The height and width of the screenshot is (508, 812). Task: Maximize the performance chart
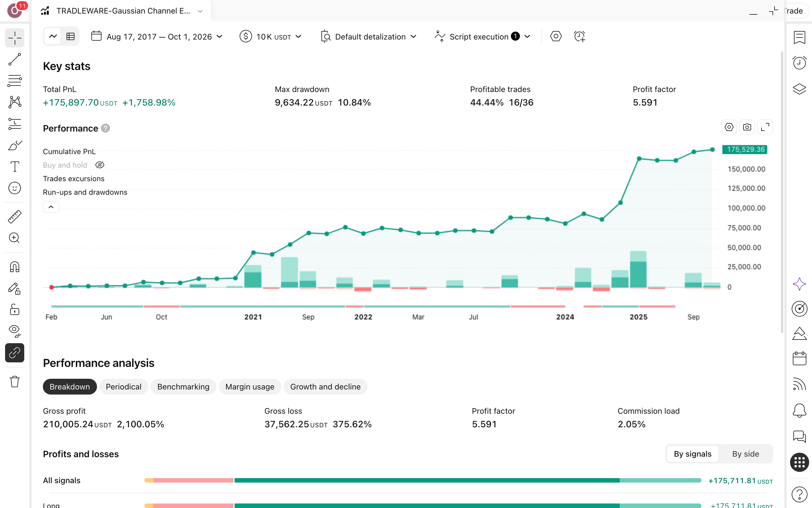point(765,127)
